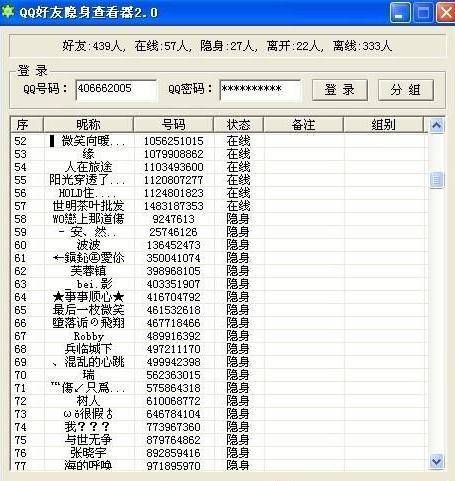The height and width of the screenshot is (481, 455).
Task: Click the scrollbar up arrow
Action: (436, 126)
